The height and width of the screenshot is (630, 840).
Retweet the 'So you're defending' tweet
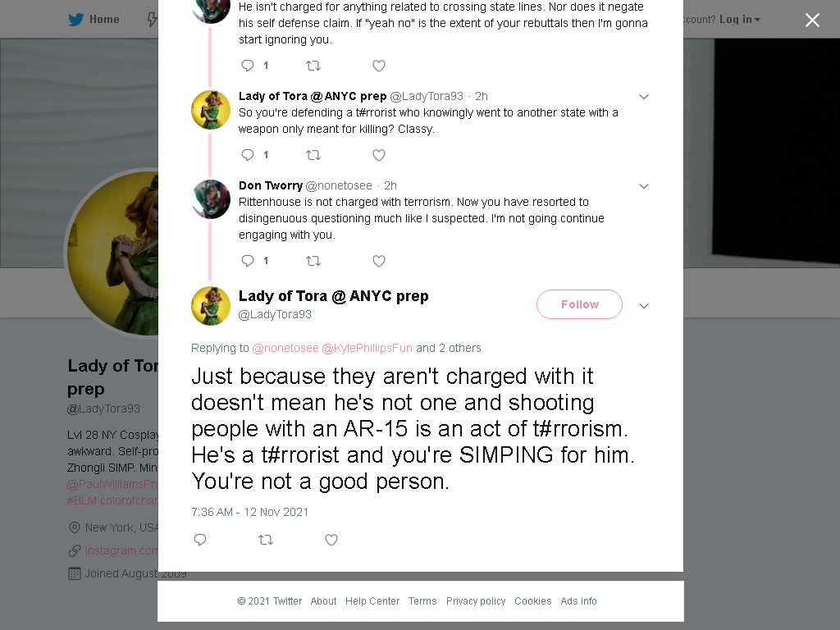pyautogui.click(x=313, y=155)
